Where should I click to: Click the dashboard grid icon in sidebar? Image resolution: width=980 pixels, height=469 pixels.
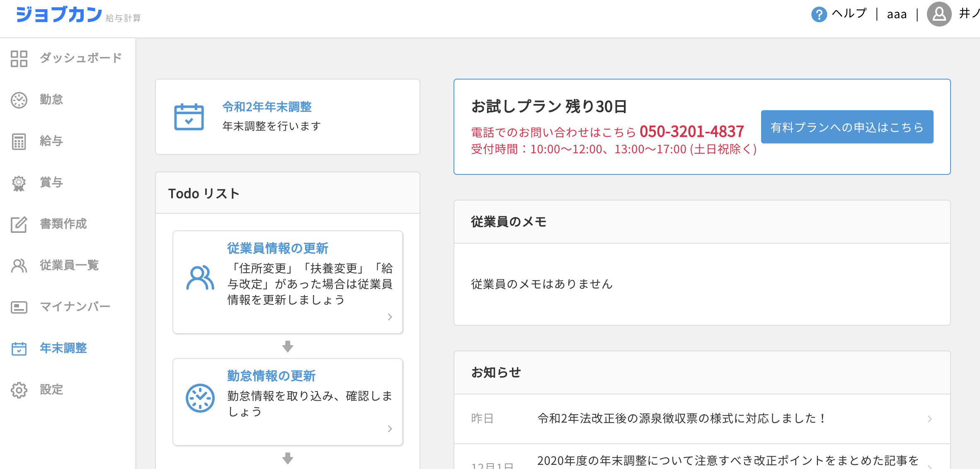pyautogui.click(x=19, y=58)
